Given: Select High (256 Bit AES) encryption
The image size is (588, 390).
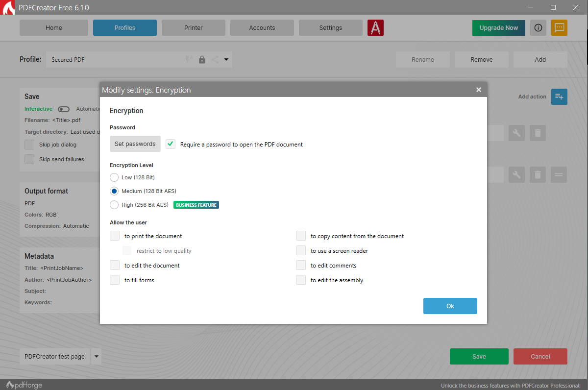Looking at the screenshot, I should coord(114,205).
